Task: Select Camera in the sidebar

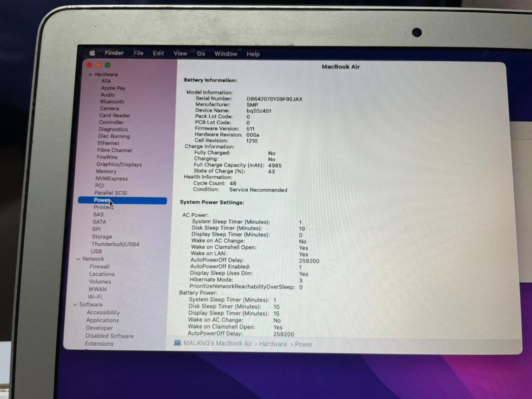Action: point(109,108)
